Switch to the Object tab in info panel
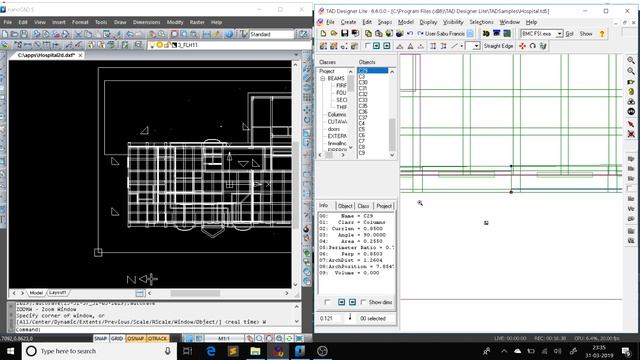Viewport: 640px width, 360px height. (345, 206)
